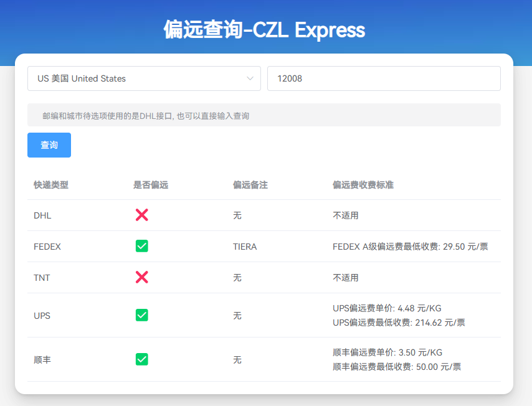Click 不适用 fee text in TNT row

pyautogui.click(x=345, y=278)
